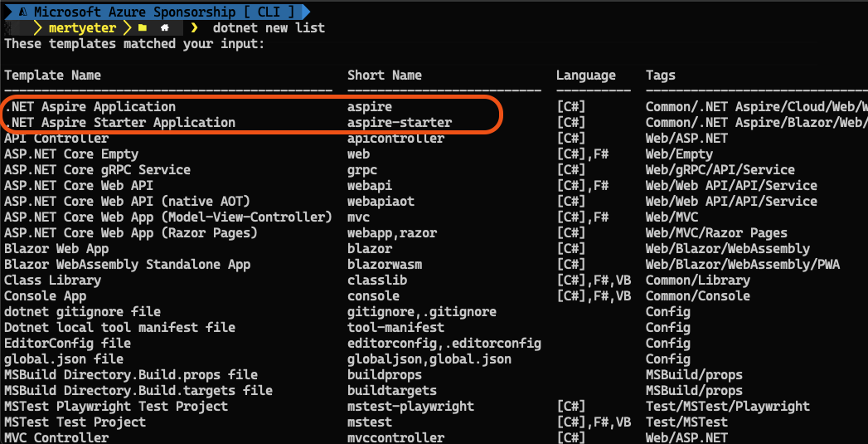Click the 'Web/MVC/Razor Pages' tag

[716, 233]
